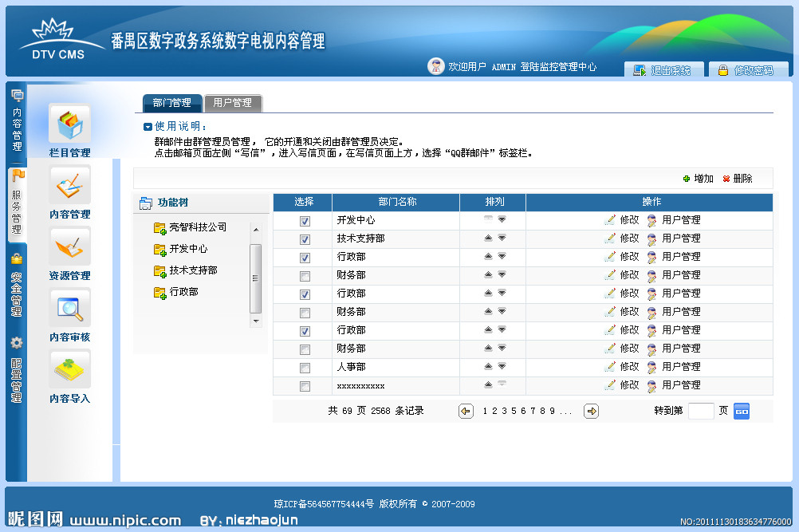Click the 排列 column header
Screen dimensions: 799x532
pyautogui.click(x=493, y=203)
